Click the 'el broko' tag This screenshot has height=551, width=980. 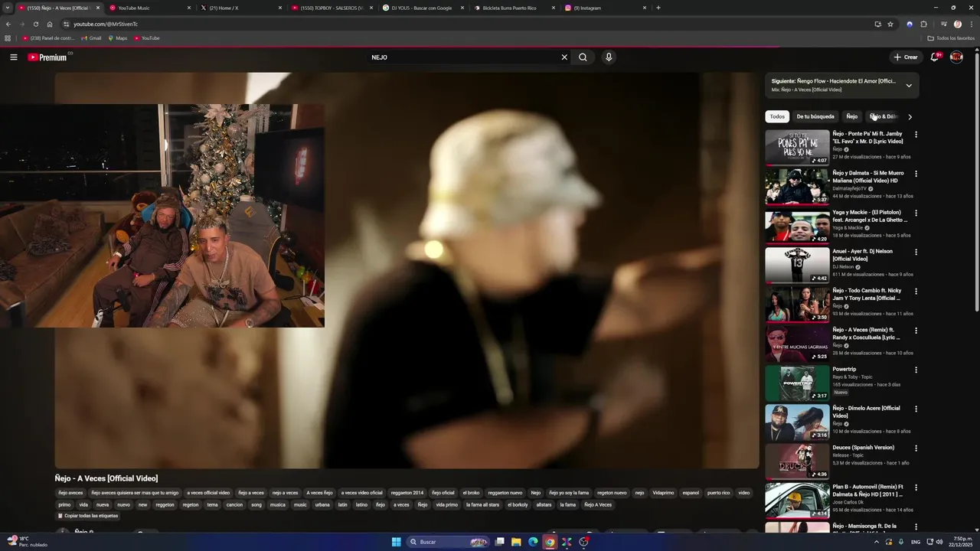point(471,493)
